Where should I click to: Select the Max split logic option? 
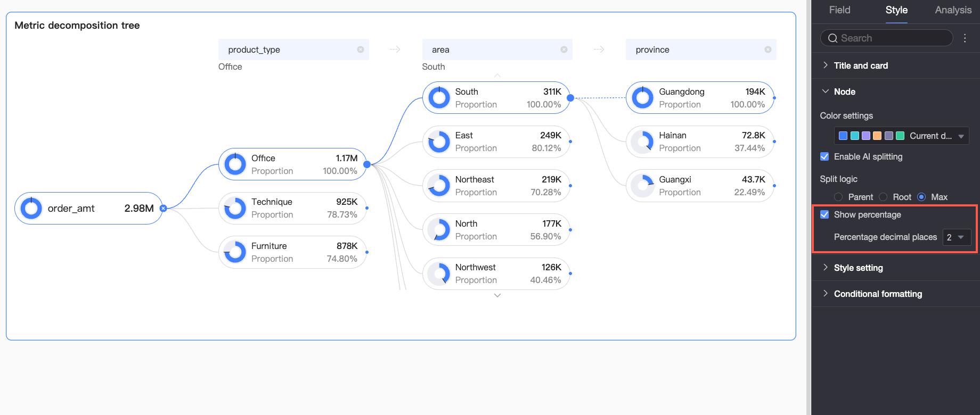click(921, 197)
